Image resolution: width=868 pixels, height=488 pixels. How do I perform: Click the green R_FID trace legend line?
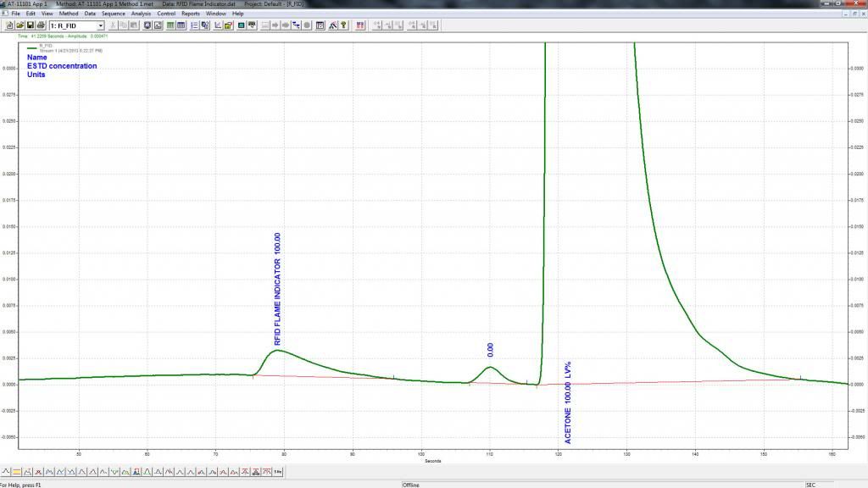click(x=33, y=48)
